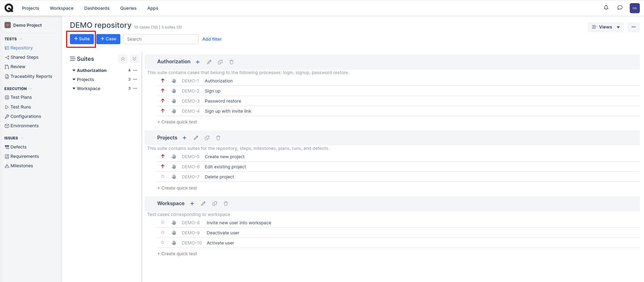
Task: Collapse the Authorization suite in tree
Action: click(x=74, y=71)
